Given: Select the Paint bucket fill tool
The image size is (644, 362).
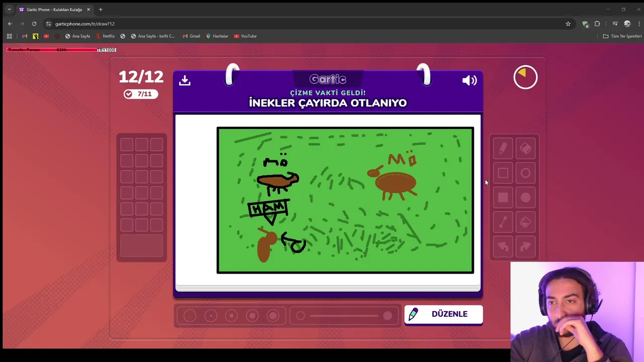Looking at the screenshot, I should point(525,222).
